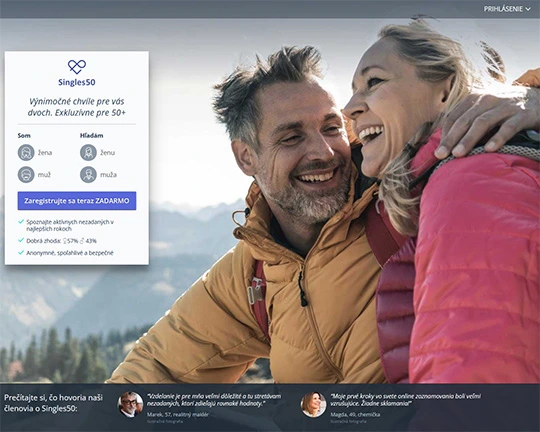Select the woman avatar icon under Som
This screenshot has height=432, width=540.
pos(26,152)
